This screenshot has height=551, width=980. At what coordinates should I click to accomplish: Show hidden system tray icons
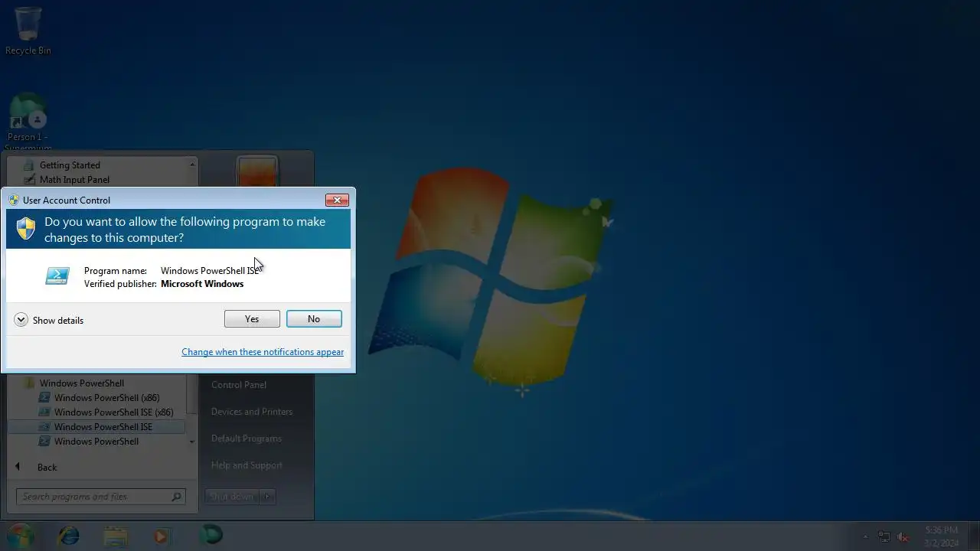tap(866, 537)
